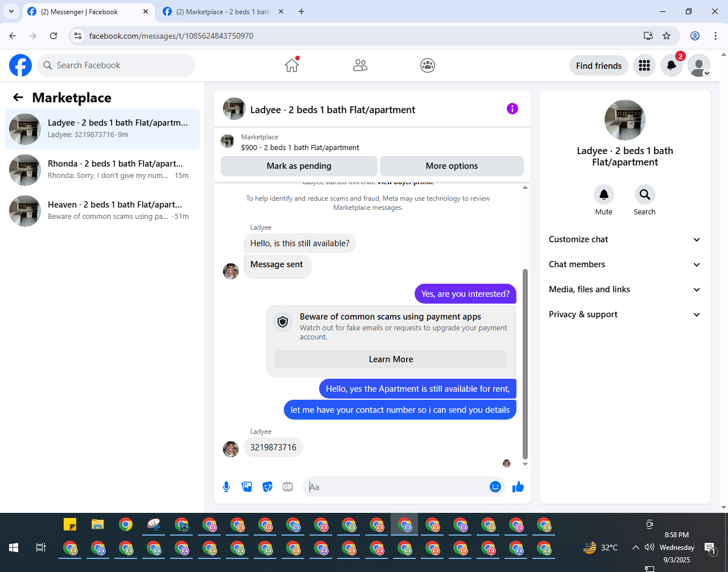Open the Friends icon in top navigation
This screenshot has height=572, width=728.
pyautogui.click(x=360, y=65)
